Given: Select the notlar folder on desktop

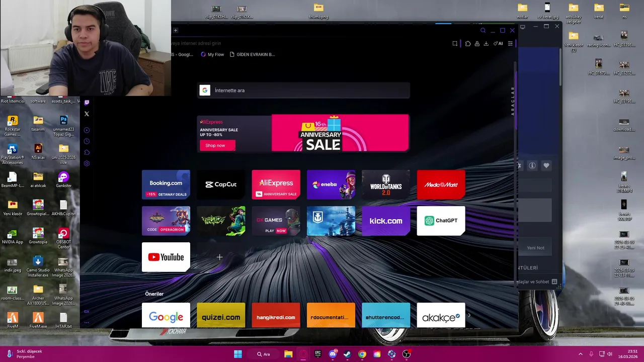Looking at the screenshot, I should (523, 11).
